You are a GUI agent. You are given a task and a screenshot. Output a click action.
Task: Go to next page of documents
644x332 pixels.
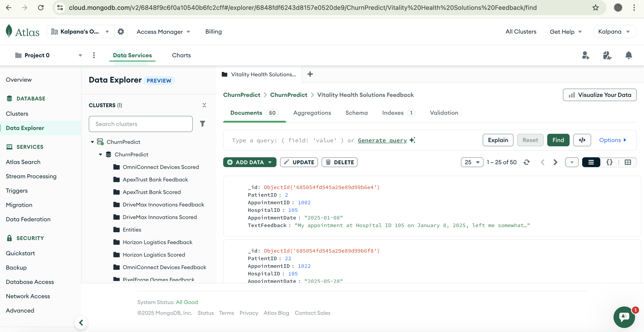pos(555,162)
